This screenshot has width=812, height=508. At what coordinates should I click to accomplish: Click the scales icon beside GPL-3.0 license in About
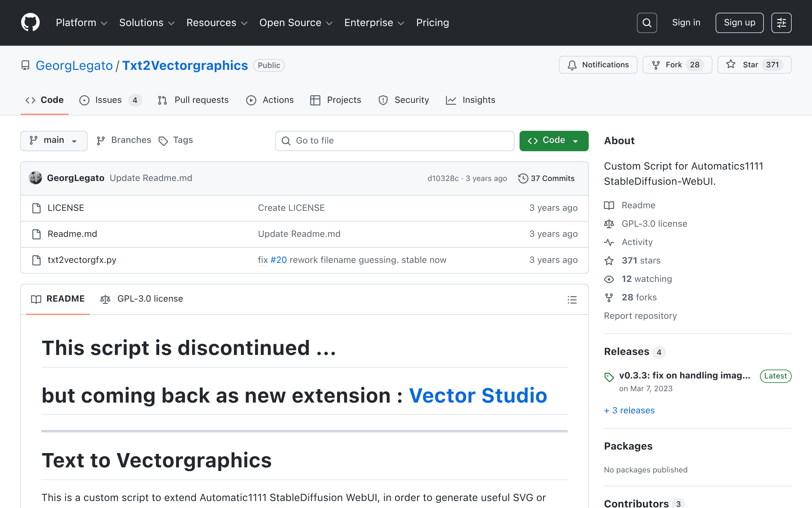[609, 224]
